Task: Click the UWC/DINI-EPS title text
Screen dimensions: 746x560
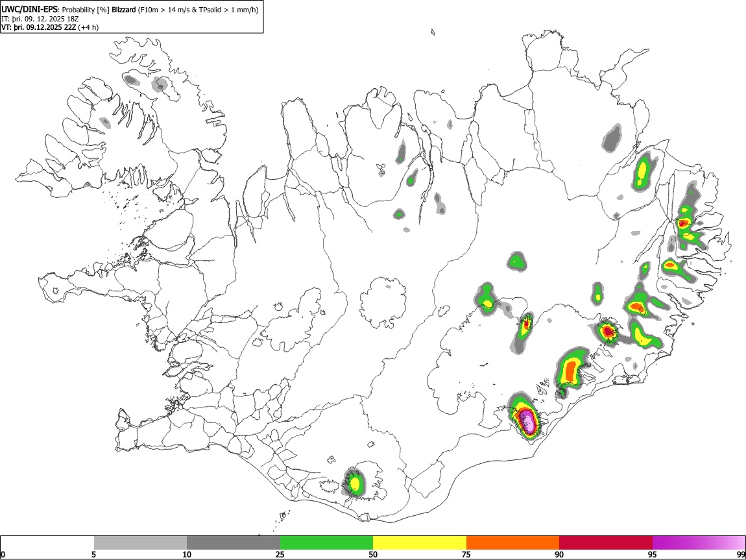Action: (x=30, y=10)
